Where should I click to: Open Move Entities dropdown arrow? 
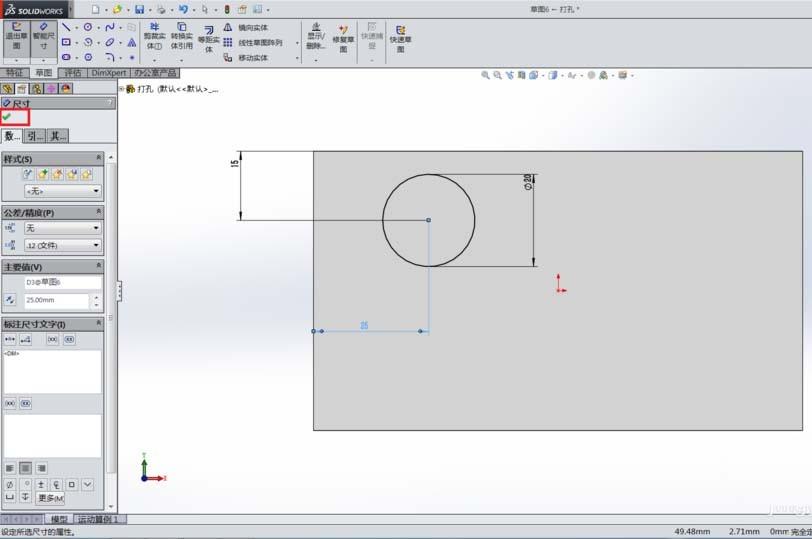click(297, 58)
